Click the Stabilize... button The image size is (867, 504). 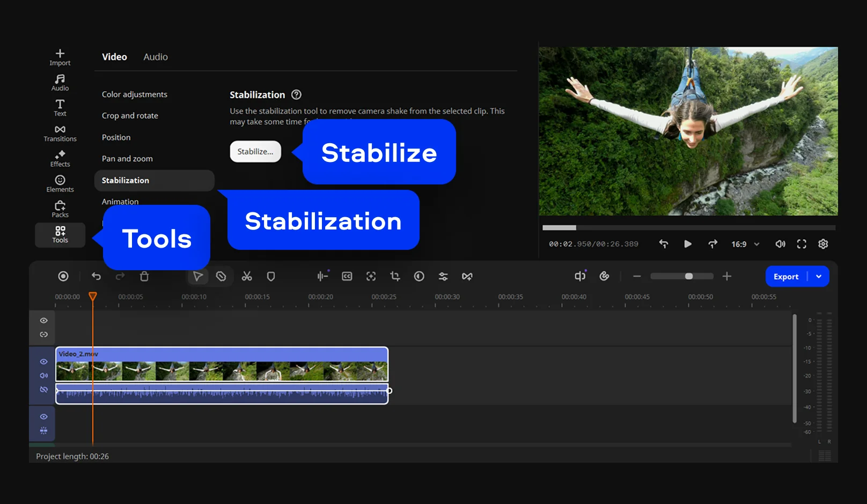click(x=255, y=152)
